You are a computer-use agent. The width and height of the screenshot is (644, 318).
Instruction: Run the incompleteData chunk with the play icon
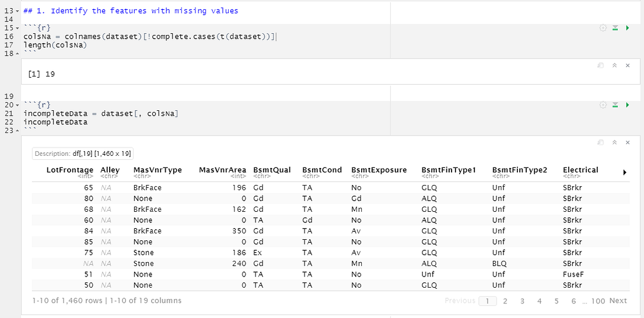(x=627, y=105)
